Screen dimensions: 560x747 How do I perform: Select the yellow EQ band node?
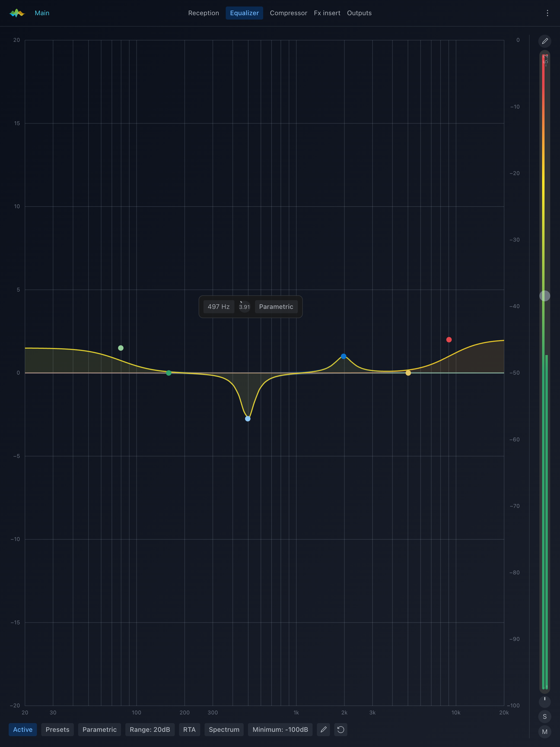click(x=408, y=373)
